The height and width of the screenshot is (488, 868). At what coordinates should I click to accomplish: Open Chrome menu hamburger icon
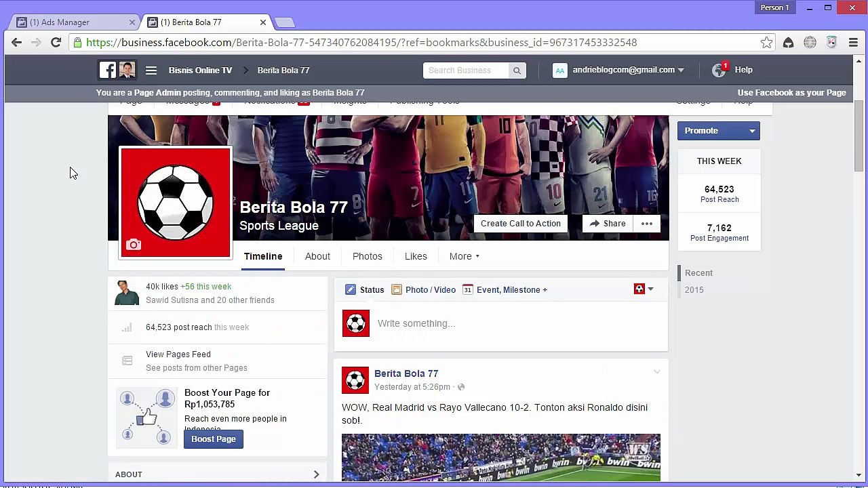[x=853, y=43]
